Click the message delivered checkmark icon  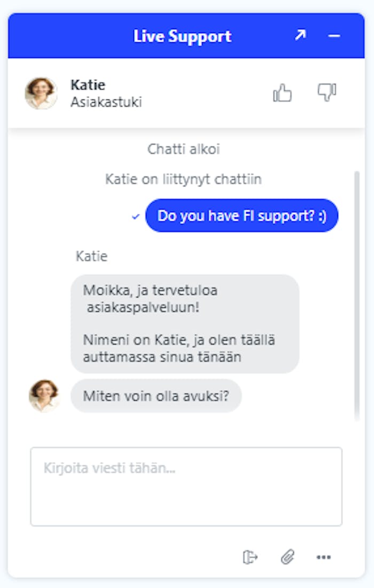(x=136, y=216)
